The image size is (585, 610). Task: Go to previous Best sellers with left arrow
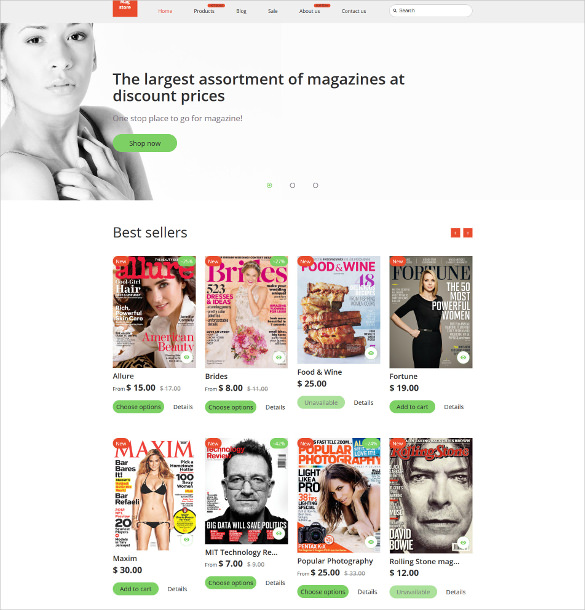(x=455, y=233)
